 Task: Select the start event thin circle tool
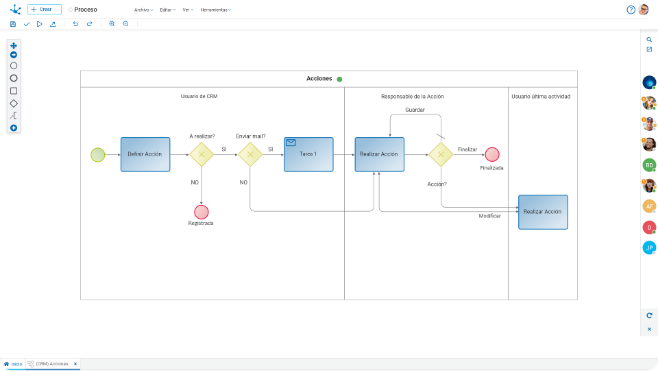[13, 66]
